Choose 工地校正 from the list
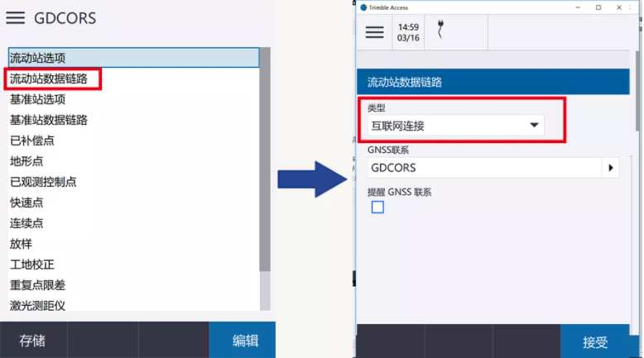This screenshot has width=644, height=358. click(x=33, y=265)
